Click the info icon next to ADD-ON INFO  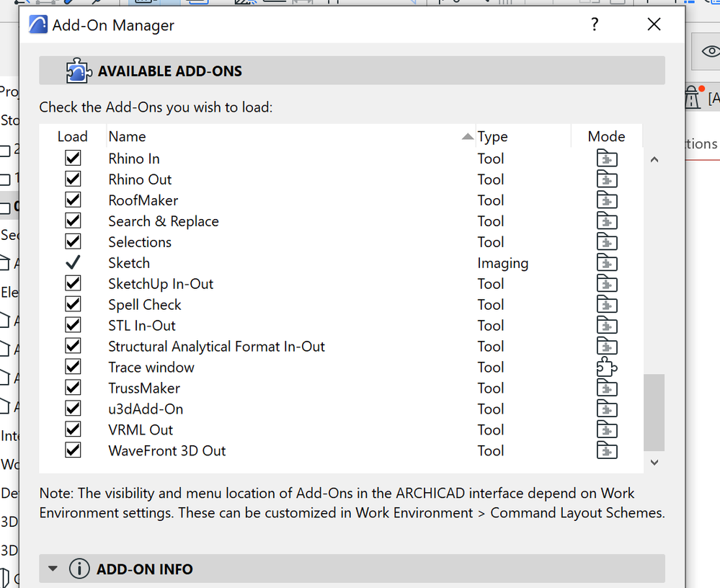[80, 569]
